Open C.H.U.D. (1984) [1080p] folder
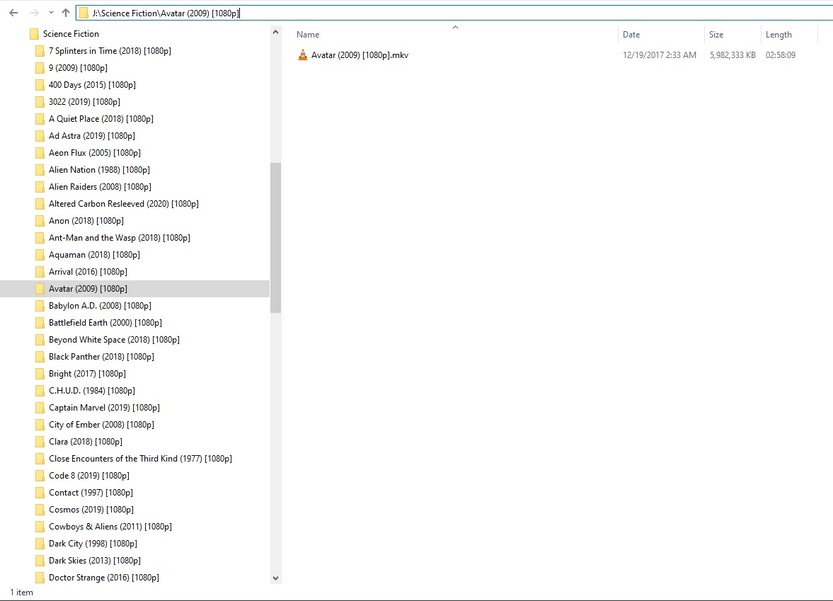833x601 pixels. [92, 391]
